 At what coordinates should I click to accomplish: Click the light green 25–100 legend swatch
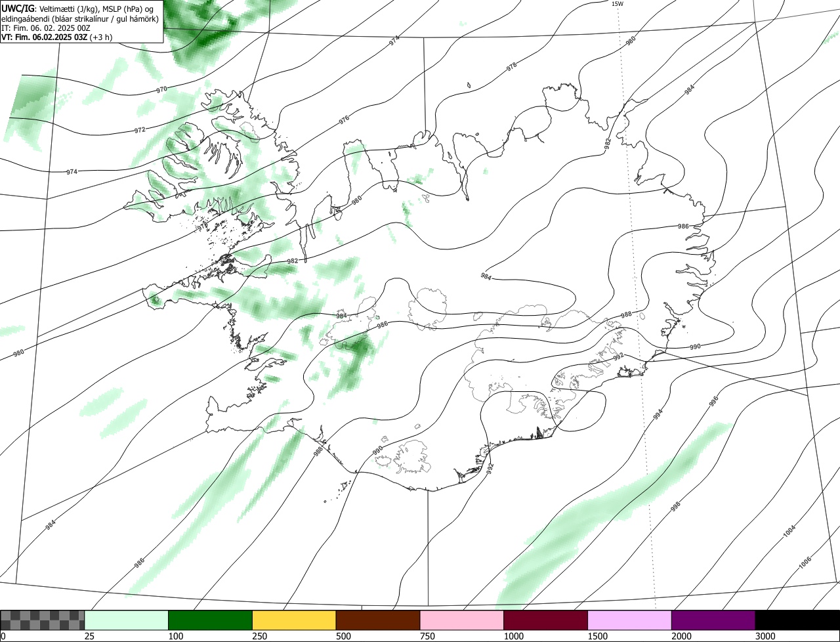(127, 620)
